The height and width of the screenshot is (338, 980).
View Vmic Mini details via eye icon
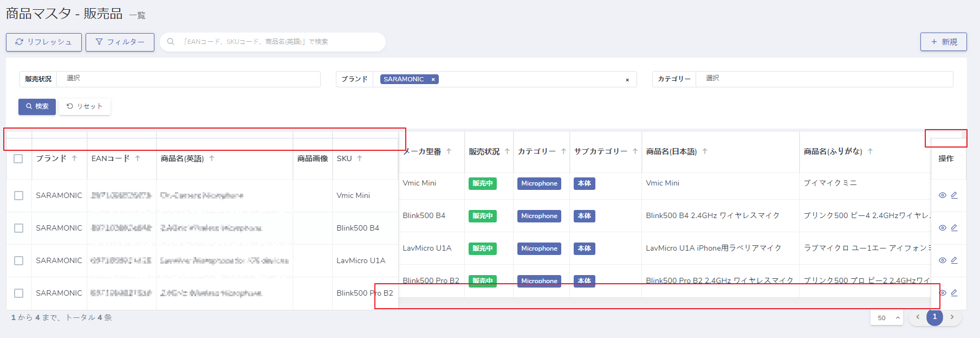pyautogui.click(x=943, y=195)
